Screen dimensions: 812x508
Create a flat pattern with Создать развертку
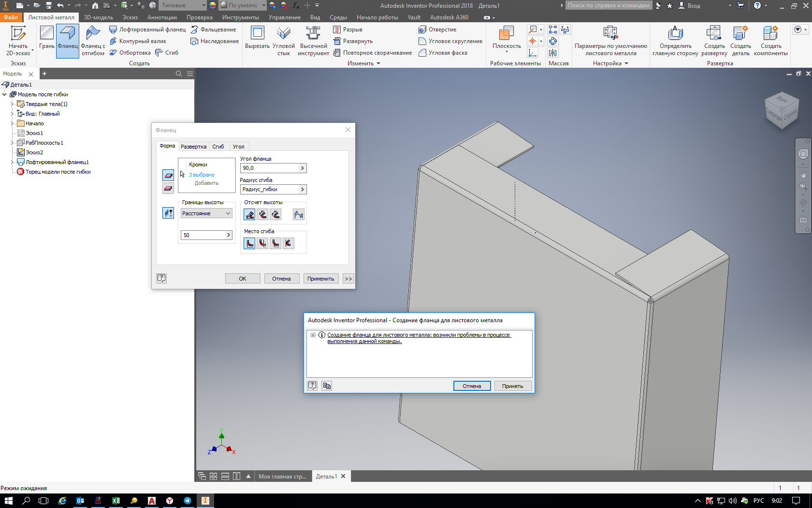pos(714,41)
